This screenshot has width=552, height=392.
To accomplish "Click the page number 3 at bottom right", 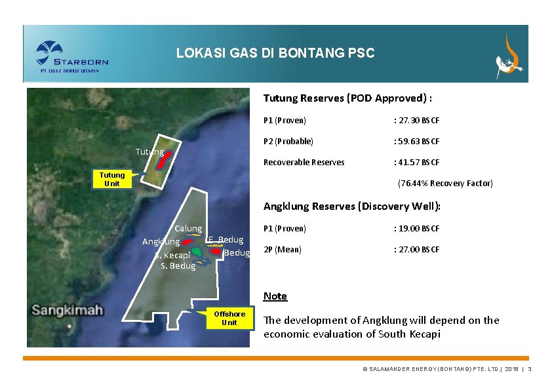I will [530, 368].
